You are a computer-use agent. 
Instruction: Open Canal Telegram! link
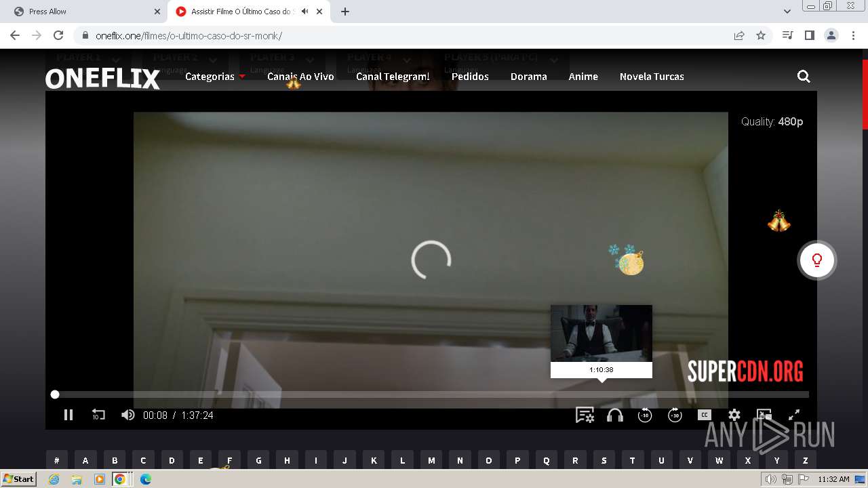point(393,77)
